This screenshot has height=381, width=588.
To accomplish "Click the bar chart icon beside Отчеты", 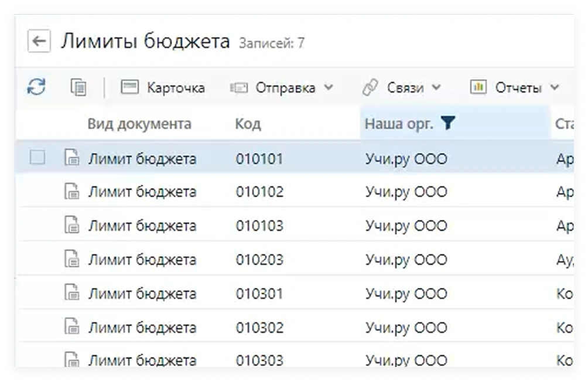I will 479,87.
